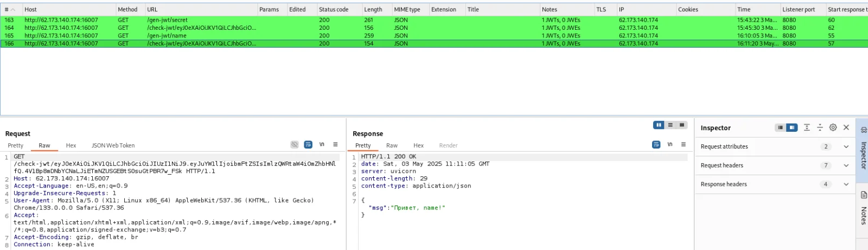Switch Request view to Pretty tab

coord(16,145)
